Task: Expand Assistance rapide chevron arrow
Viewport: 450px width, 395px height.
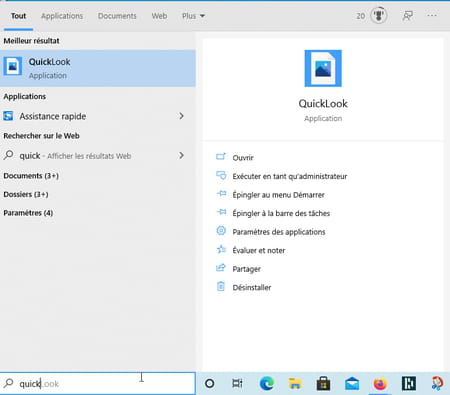Action: click(181, 116)
